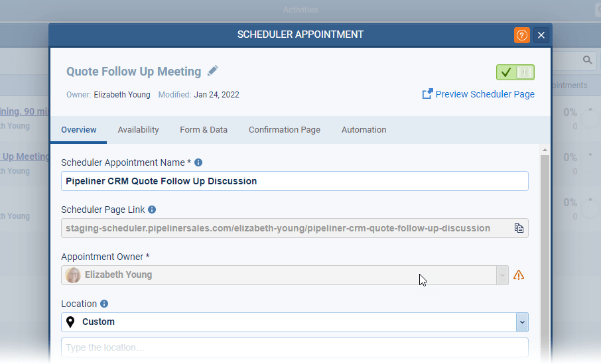Viewport: 601px width, 364px height.
Task: Select the Automation tab
Action: pyautogui.click(x=364, y=130)
